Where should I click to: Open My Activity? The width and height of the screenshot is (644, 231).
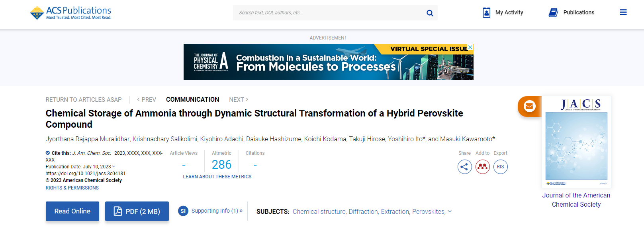(x=503, y=12)
